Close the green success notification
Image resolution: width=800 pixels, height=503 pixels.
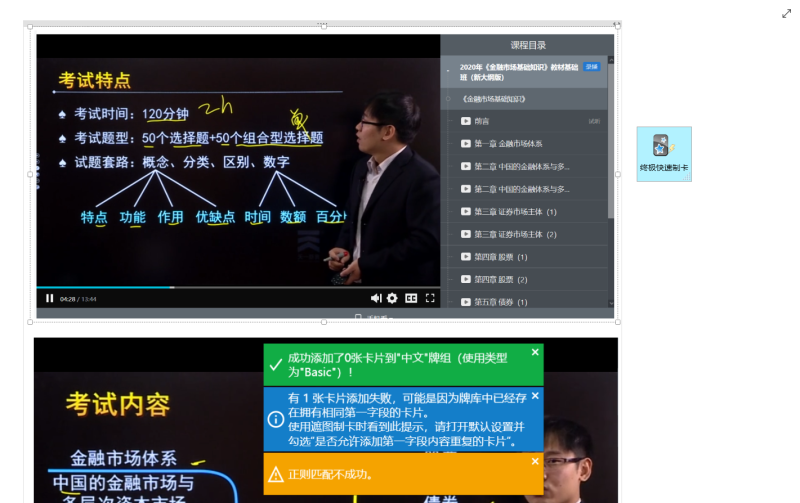(x=535, y=352)
